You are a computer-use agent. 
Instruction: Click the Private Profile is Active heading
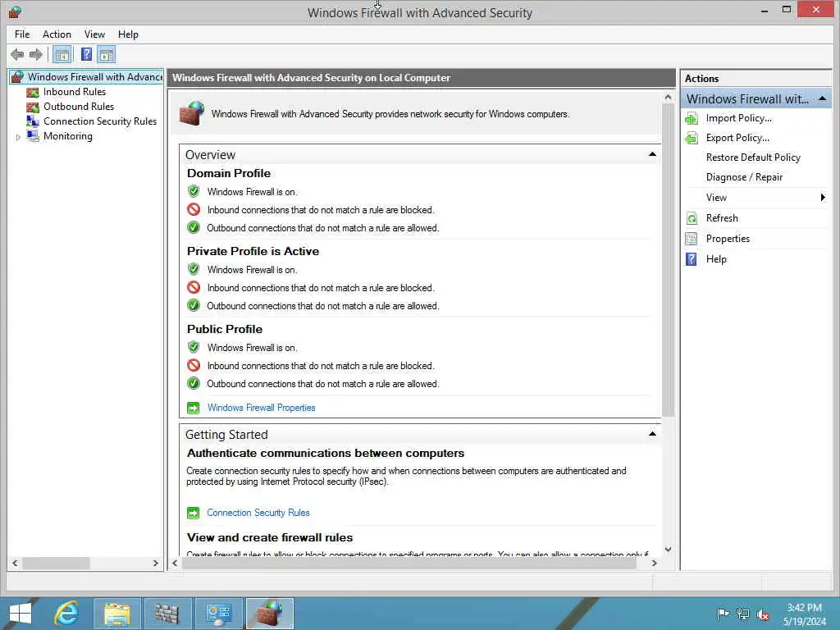click(x=253, y=251)
